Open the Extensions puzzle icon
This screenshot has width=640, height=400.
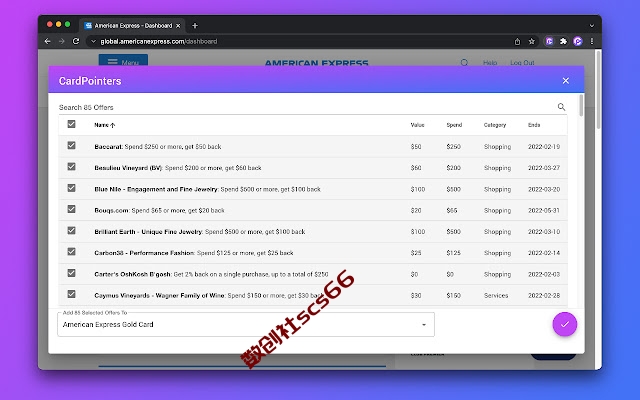pyautogui.click(x=563, y=41)
